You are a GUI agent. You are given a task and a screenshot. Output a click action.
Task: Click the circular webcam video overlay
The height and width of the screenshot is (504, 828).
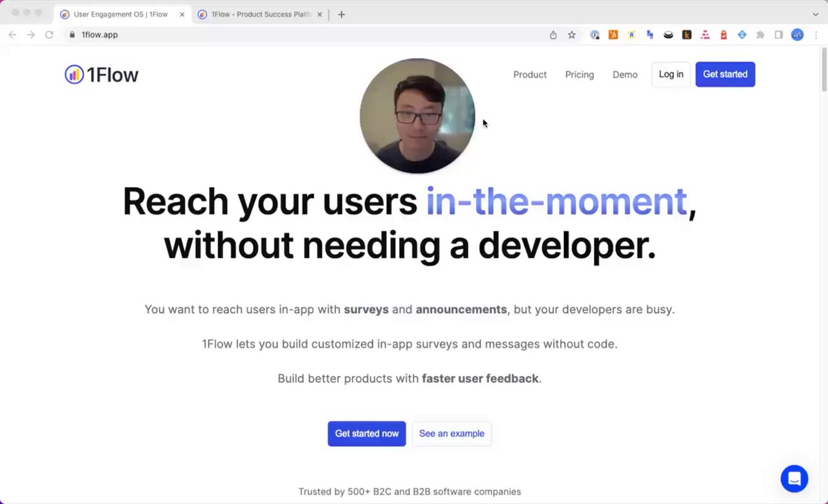pos(417,116)
